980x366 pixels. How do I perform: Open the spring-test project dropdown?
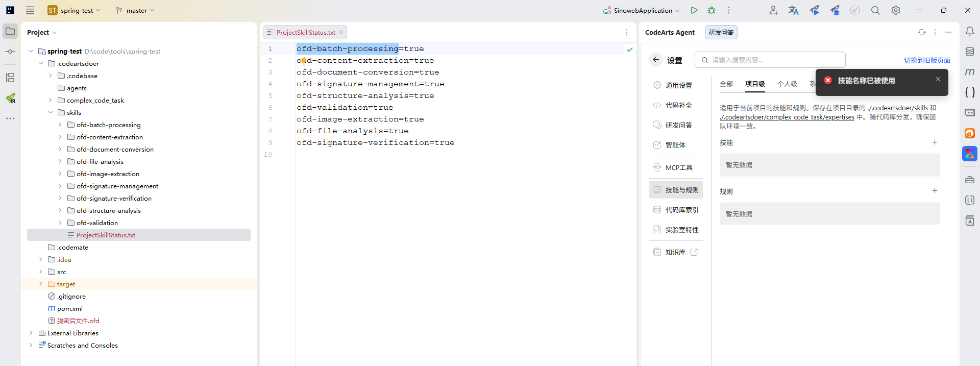coord(74,10)
